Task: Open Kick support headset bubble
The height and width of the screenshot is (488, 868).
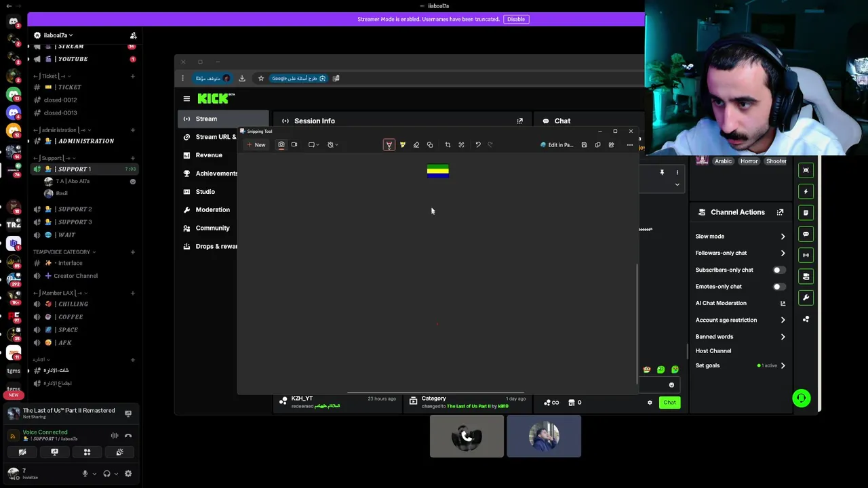Action: click(x=802, y=399)
